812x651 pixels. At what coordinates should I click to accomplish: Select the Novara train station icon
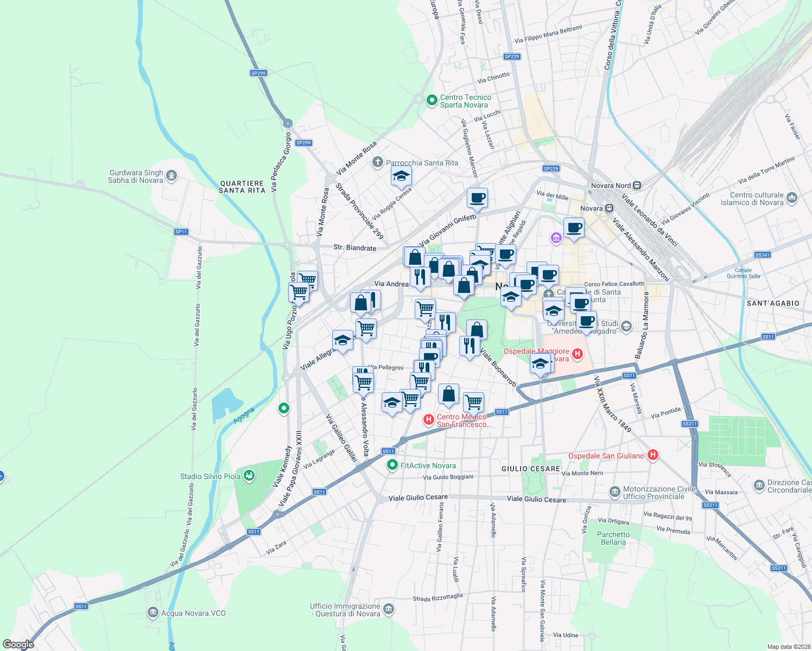[x=609, y=208]
